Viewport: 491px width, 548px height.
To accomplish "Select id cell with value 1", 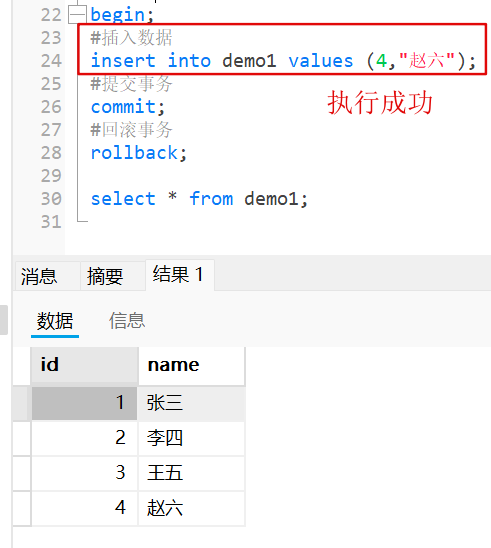I will click(x=85, y=403).
